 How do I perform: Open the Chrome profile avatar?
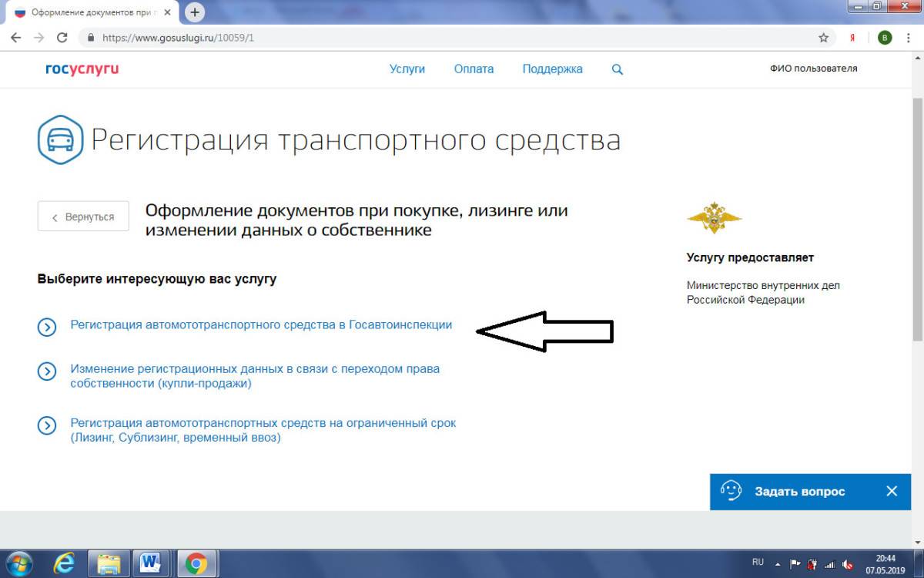point(885,38)
